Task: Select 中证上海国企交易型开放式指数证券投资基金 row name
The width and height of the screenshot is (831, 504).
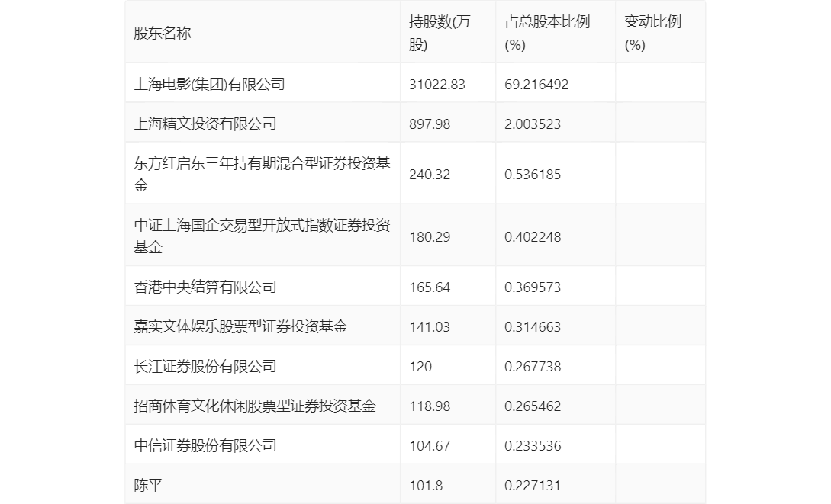Action: 262,236
